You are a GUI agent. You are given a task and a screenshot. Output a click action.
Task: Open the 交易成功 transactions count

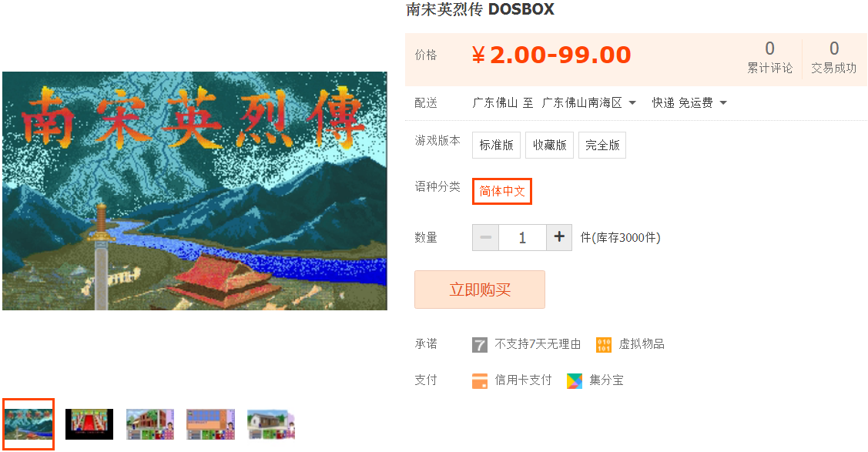833,58
